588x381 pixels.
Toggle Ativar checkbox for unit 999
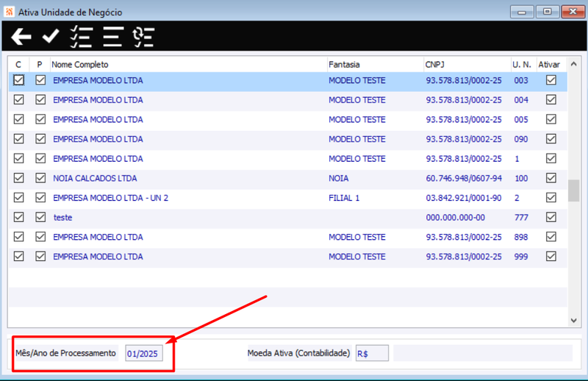(x=551, y=257)
